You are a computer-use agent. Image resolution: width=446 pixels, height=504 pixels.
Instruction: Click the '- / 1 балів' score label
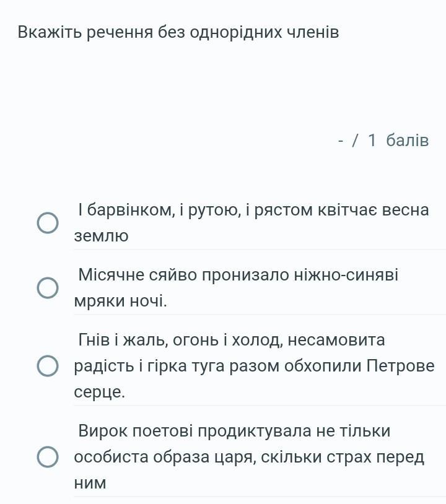(x=383, y=141)
